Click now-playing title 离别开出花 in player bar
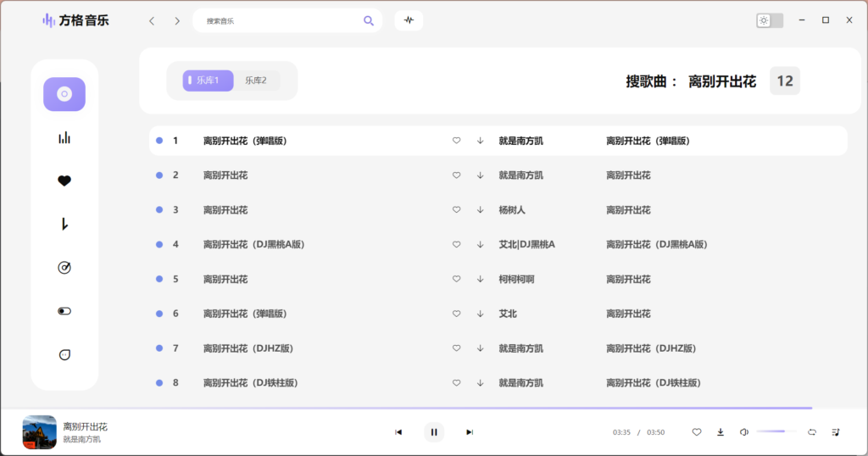 point(86,426)
